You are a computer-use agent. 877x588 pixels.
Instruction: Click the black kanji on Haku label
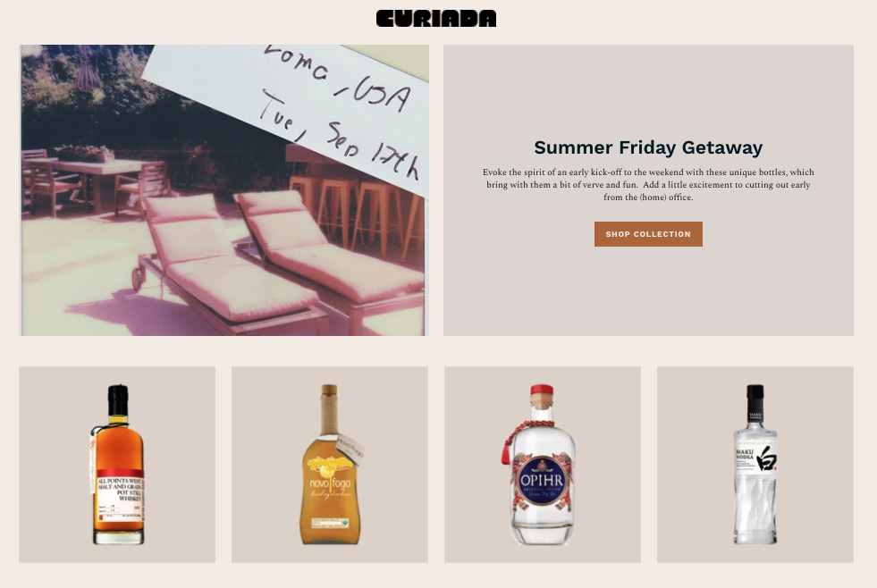tap(767, 458)
